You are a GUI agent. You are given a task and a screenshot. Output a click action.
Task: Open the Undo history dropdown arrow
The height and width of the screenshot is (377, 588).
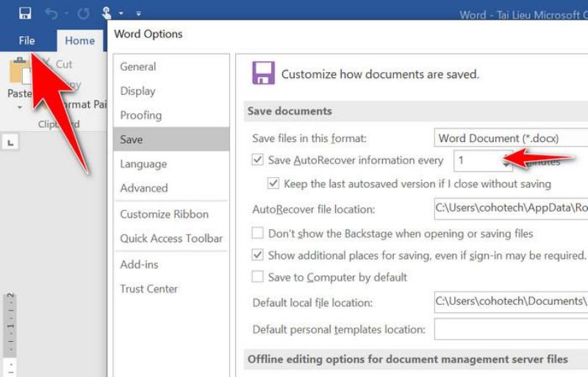(67, 14)
